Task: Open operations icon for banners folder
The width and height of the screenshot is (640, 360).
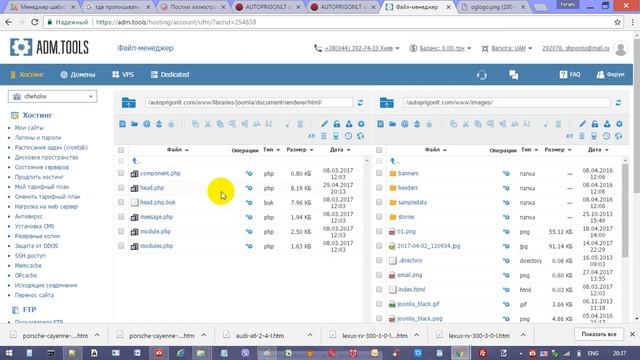Action: pos(506,173)
